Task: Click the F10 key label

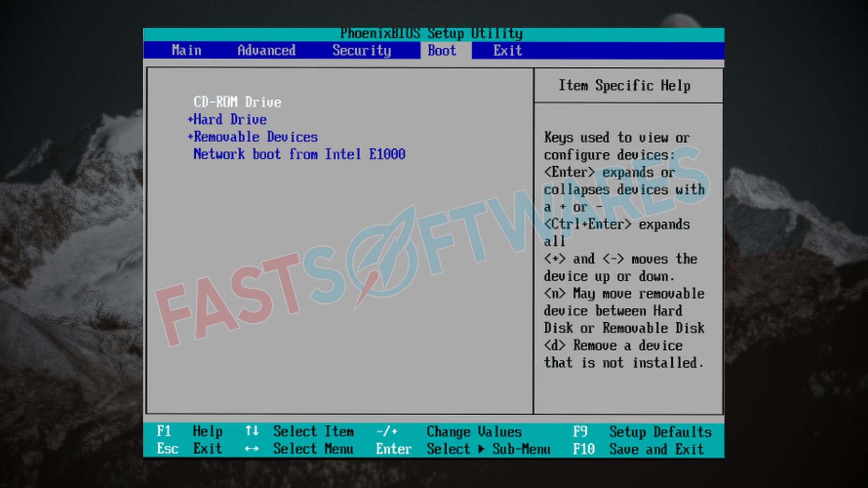Action: [x=584, y=449]
